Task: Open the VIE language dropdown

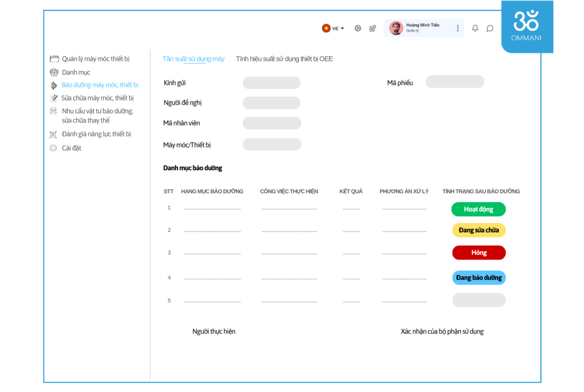Action: 333,28
